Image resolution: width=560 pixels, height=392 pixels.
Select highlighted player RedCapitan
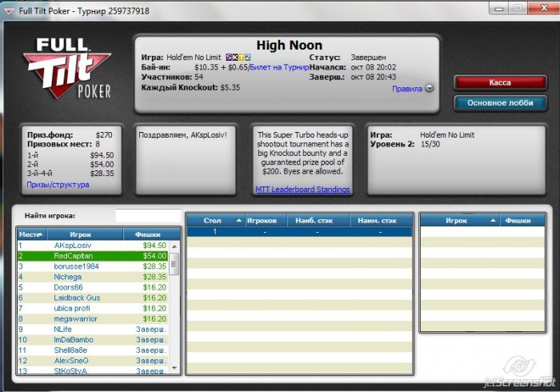coord(93,256)
